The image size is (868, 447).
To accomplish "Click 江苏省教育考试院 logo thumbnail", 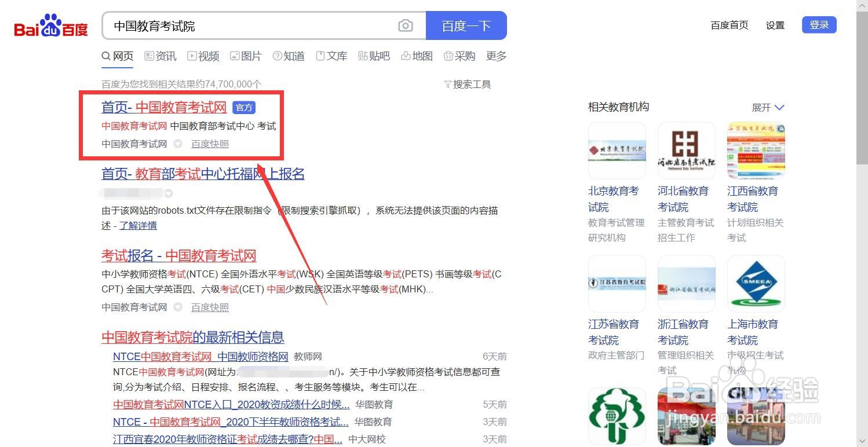I will click(617, 284).
